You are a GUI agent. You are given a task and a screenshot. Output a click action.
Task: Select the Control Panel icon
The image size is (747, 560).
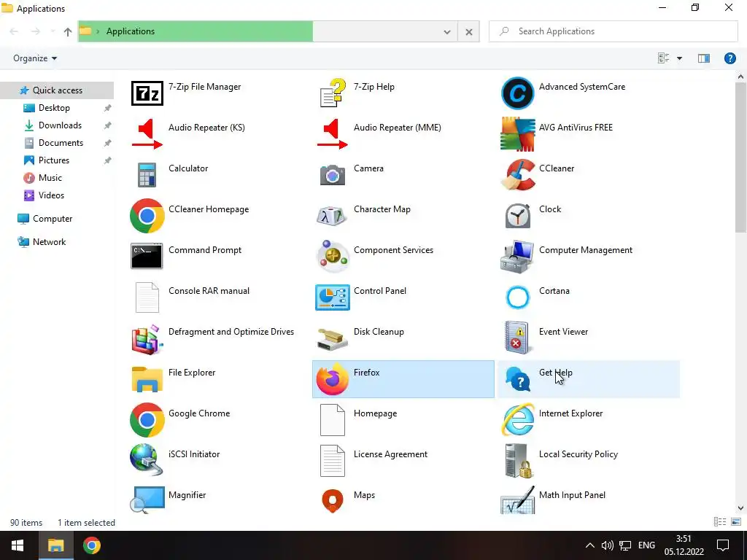[333, 297]
